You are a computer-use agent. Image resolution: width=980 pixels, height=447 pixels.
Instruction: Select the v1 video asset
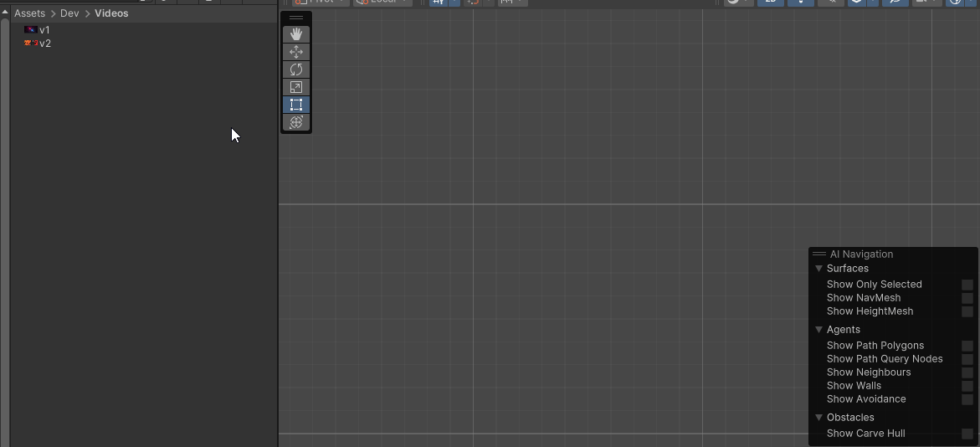point(44,30)
